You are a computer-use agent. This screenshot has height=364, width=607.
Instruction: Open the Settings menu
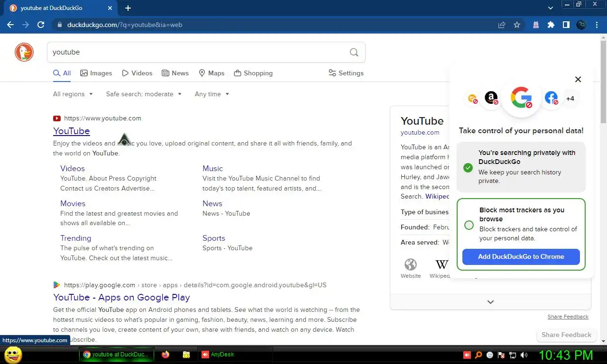point(346,73)
